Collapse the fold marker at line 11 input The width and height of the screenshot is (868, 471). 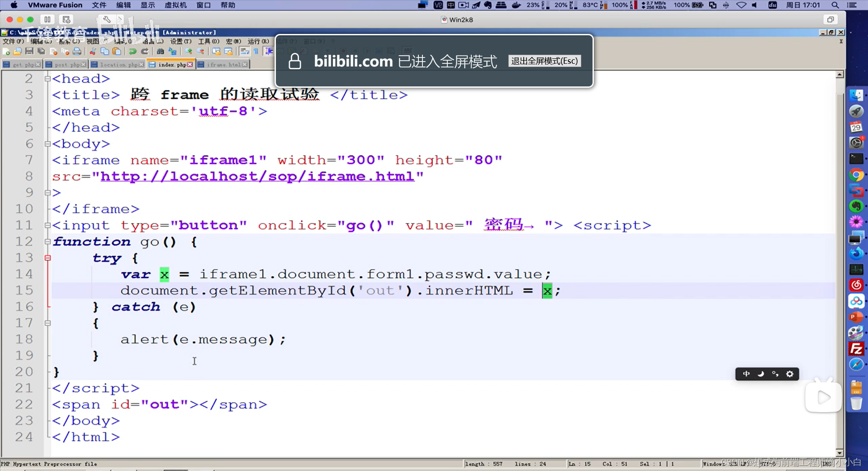pos(47,225)
